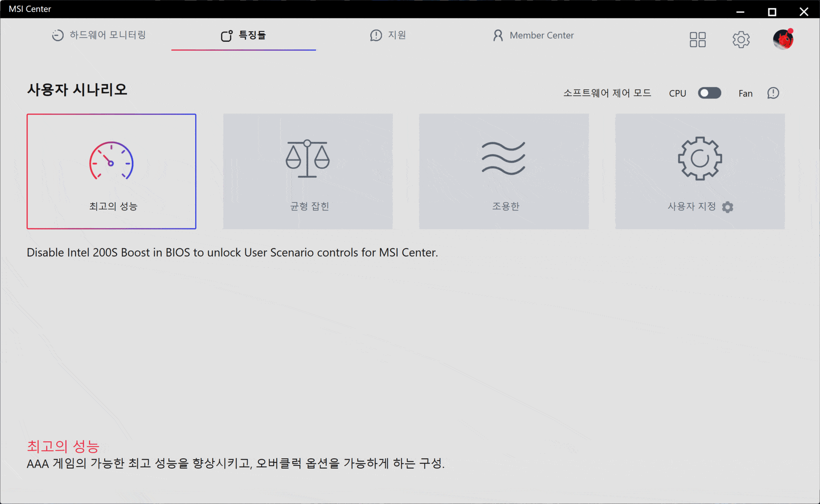
Task: Toggle the CPU/Fan software control switch
Action: click(709, 93)
